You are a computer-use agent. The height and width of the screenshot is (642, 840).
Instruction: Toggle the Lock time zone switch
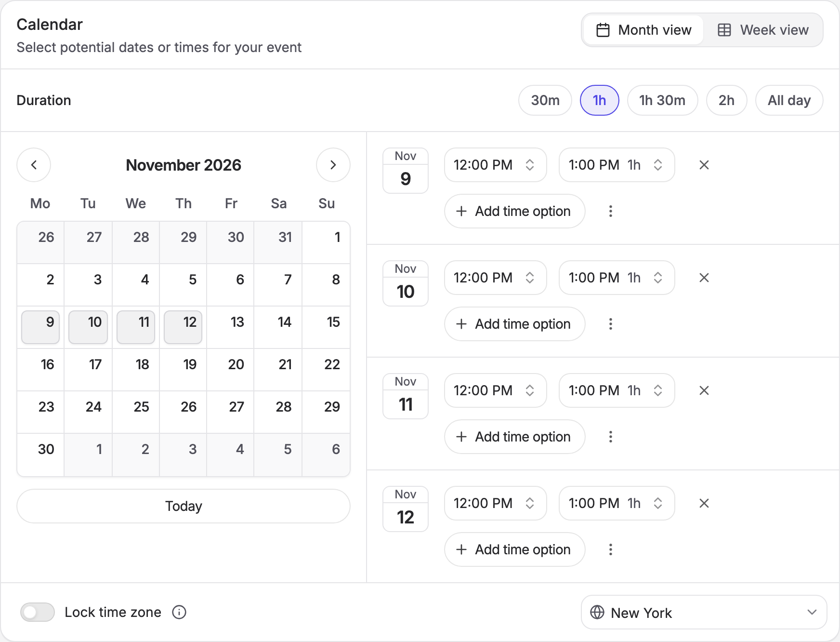38,612
